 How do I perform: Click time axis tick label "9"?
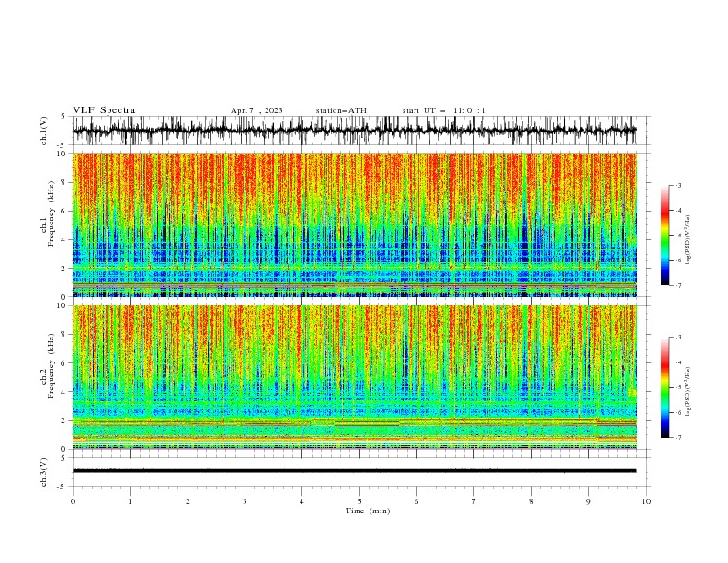coord(588,501)
